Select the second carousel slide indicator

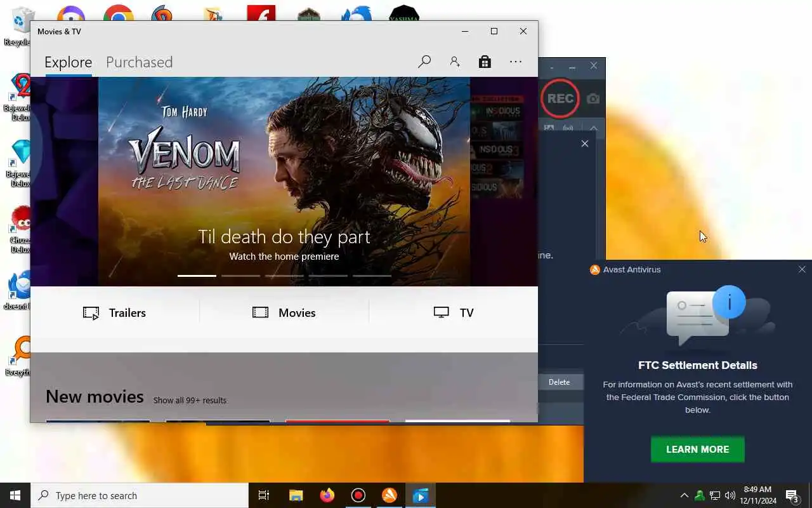coord(240,276)
